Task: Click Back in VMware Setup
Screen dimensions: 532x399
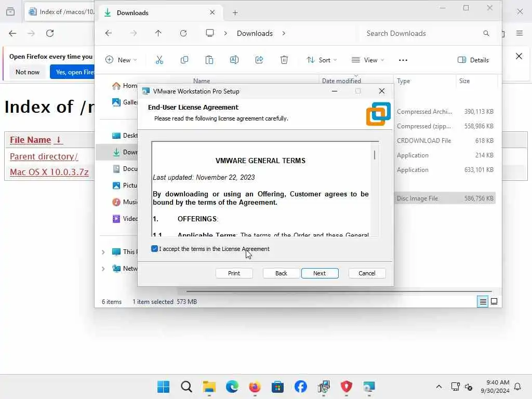Action: (x=281, y=273)
